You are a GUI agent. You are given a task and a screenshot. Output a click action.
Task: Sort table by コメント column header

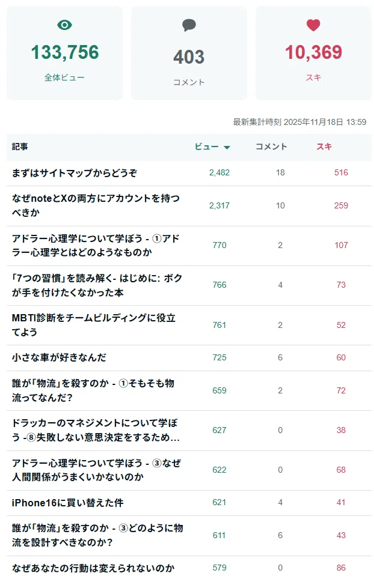(x=271, y=147)
